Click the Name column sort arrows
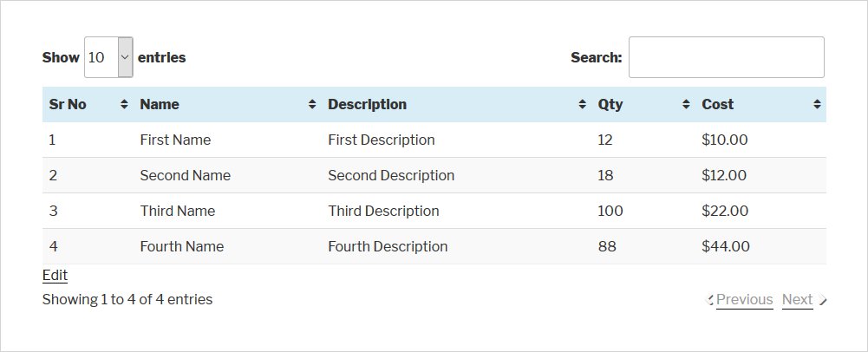This screenshot has height=352, width=868. 312,104
